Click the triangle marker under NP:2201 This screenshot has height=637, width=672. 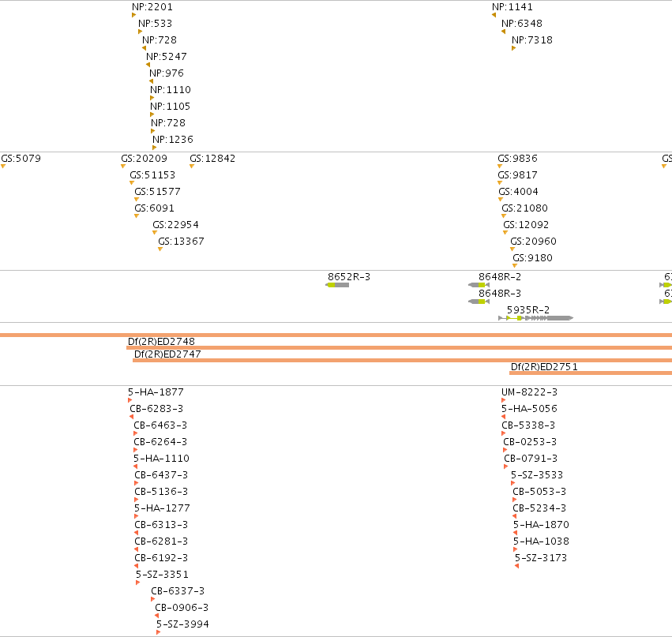tap(133, 16)
